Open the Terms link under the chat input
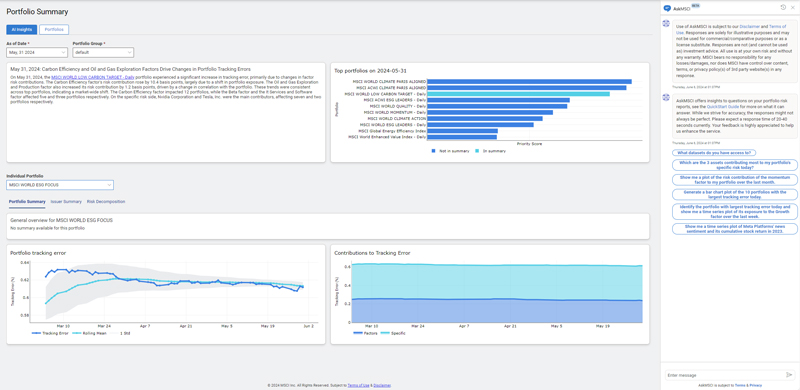 tap(739, 385)
